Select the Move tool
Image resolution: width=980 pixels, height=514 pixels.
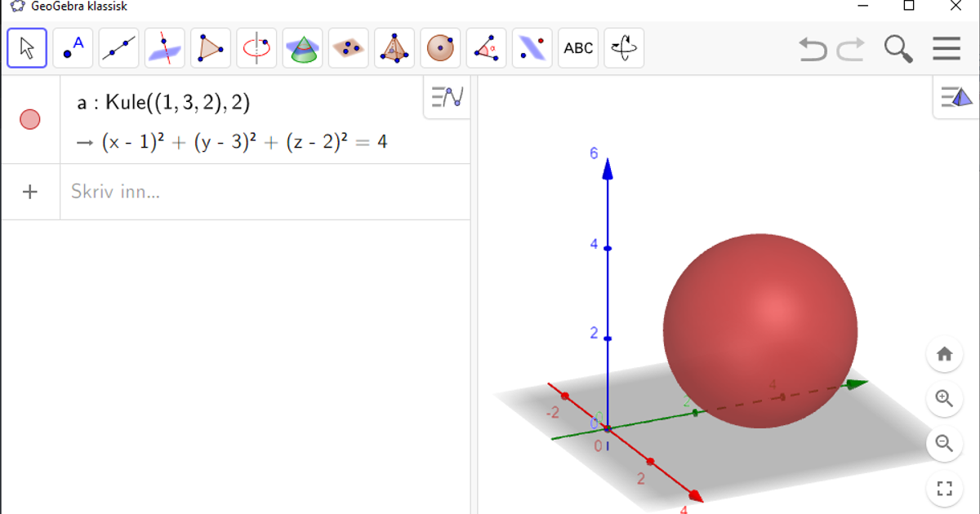click(26, 48)
